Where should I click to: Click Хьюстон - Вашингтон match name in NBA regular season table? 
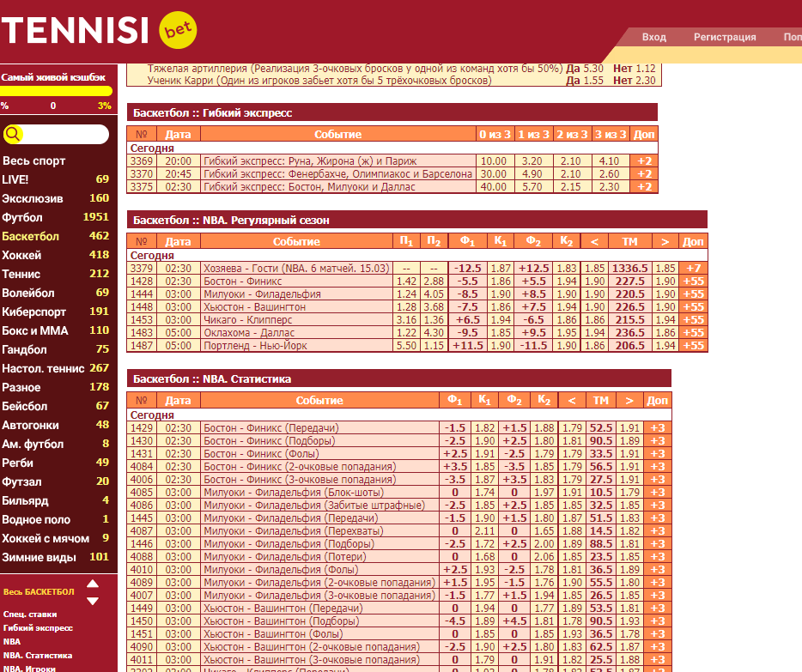[255, 307]
